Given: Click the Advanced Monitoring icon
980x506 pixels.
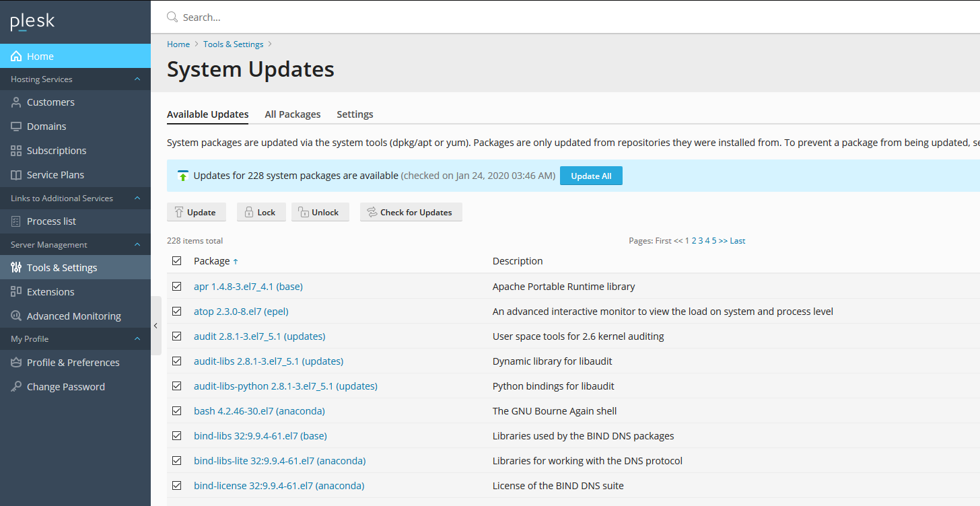Looking at the screenshot, I should click(x=16, y=316).
